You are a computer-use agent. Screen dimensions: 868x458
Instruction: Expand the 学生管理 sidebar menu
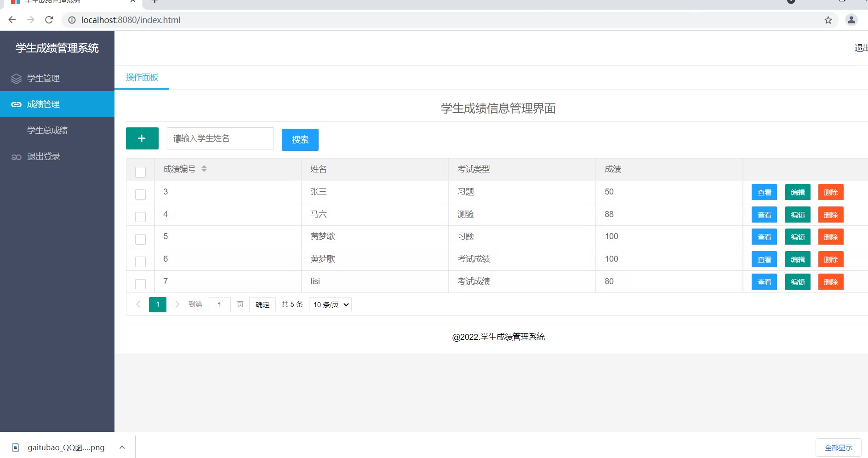click(43, 78)
